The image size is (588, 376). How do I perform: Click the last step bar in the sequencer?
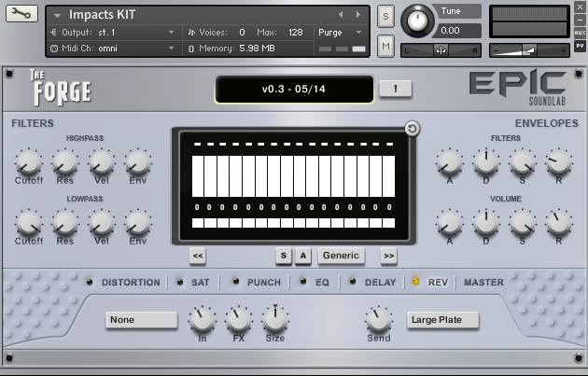389,176
